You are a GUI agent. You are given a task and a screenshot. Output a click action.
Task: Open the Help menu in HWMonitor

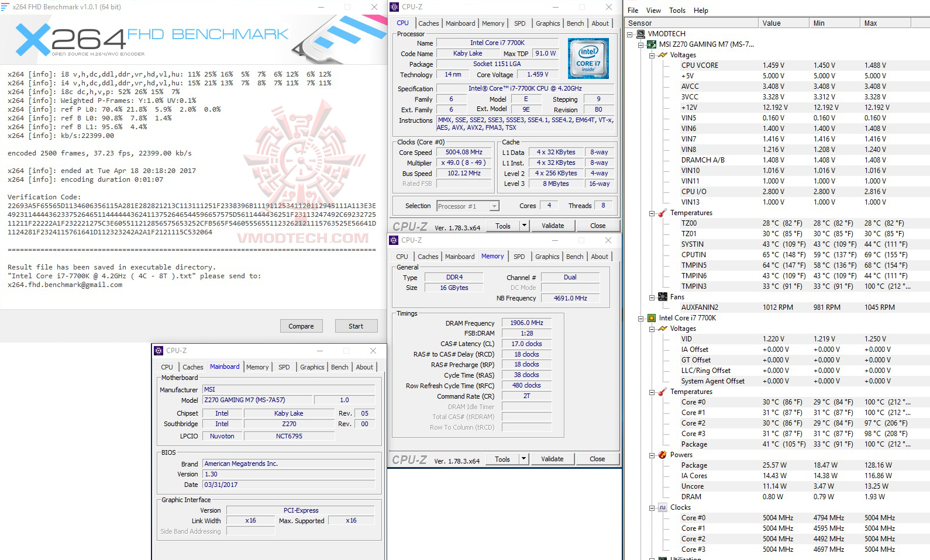click(701, 11)
